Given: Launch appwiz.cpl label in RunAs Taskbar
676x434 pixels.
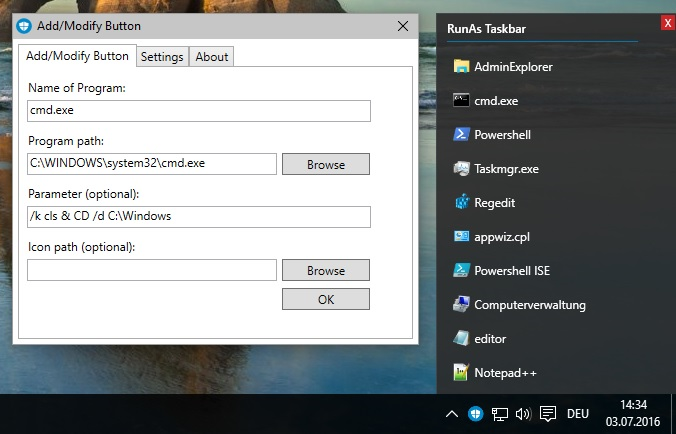Looking at the screenshot, I should coord(502,237).
